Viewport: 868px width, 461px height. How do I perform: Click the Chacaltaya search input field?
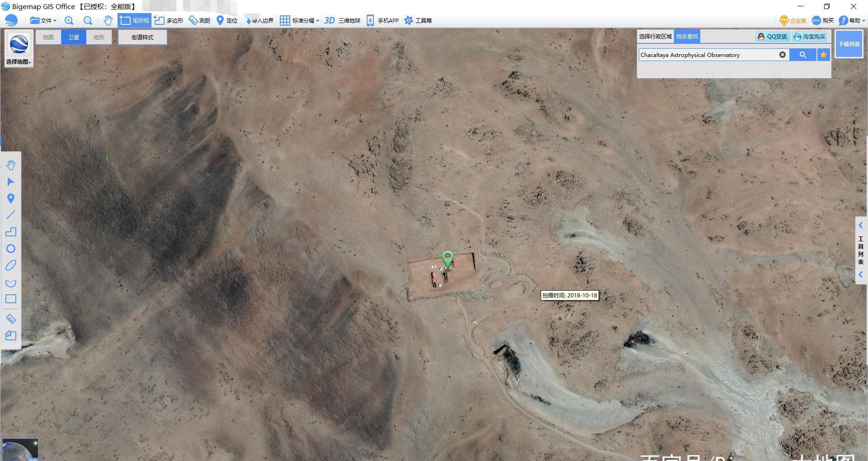708,55
